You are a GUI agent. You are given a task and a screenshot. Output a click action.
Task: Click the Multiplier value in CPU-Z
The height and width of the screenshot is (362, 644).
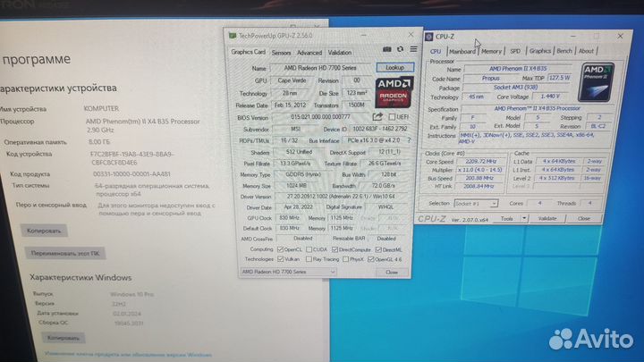481,170
